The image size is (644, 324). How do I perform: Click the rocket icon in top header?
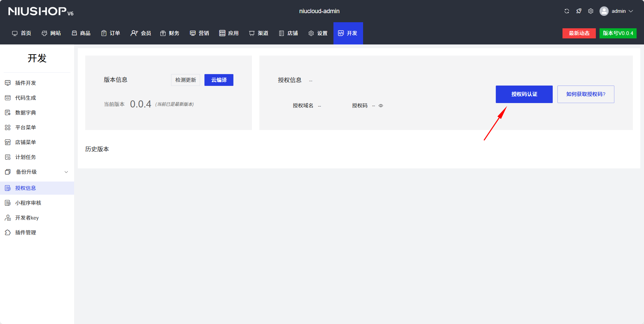coord(579,11)
